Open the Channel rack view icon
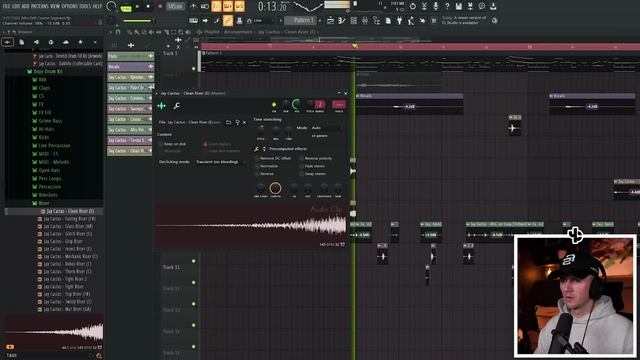 tap(353, 20)
